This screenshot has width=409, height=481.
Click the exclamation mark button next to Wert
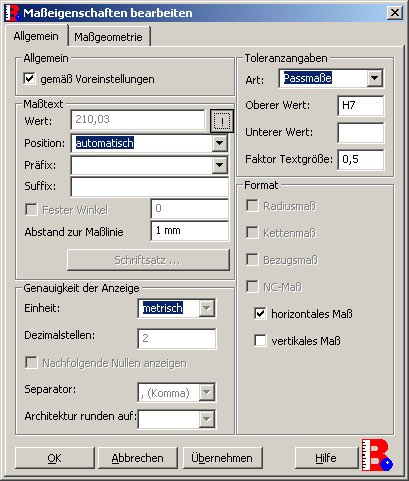(222, 121)
